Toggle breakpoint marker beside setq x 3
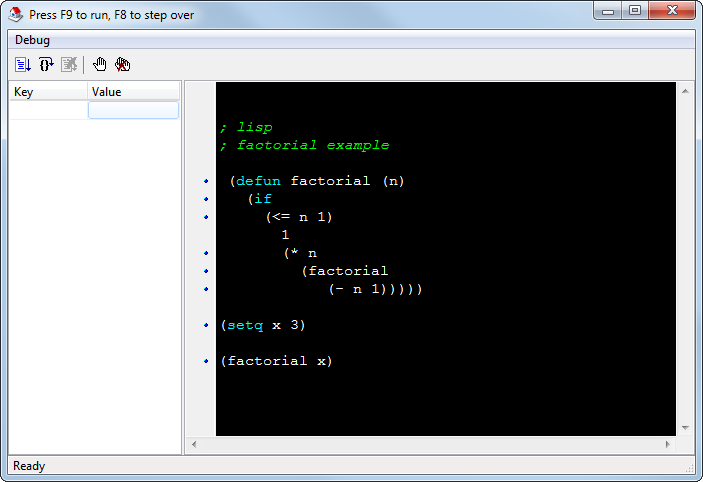 coord(206,325)
